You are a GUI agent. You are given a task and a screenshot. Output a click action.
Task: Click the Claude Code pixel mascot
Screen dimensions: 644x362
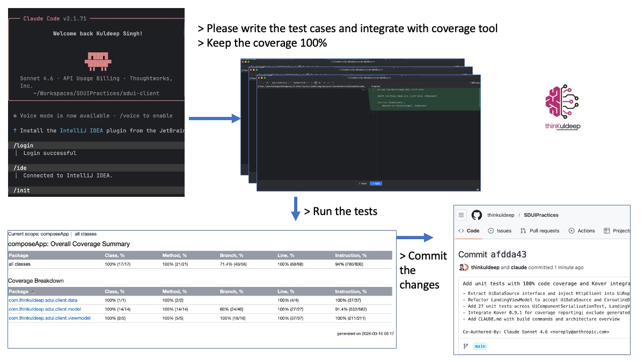point(97,60)
